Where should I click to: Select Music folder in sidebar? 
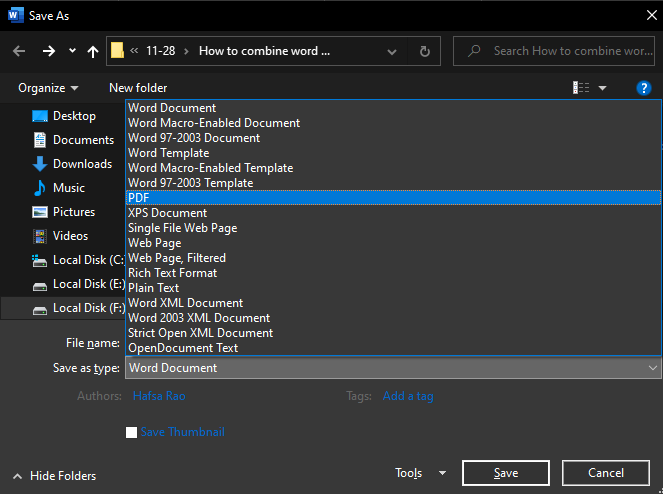pyautogui.click(x=69, y=188)
